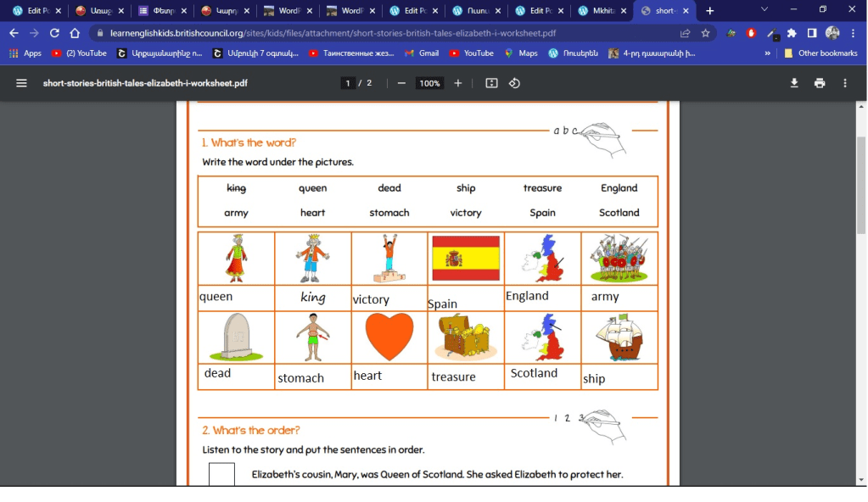
Task: Click the page number input field
Action: 347,83
